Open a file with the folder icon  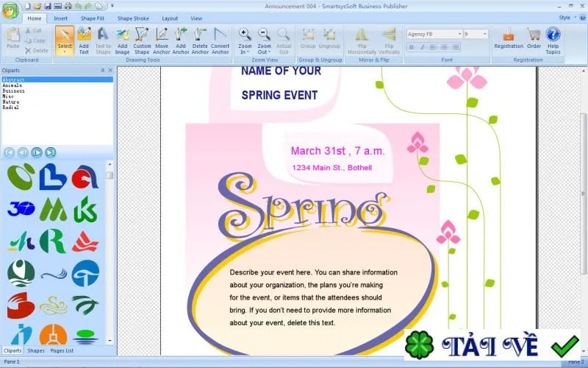click(37, 6)
